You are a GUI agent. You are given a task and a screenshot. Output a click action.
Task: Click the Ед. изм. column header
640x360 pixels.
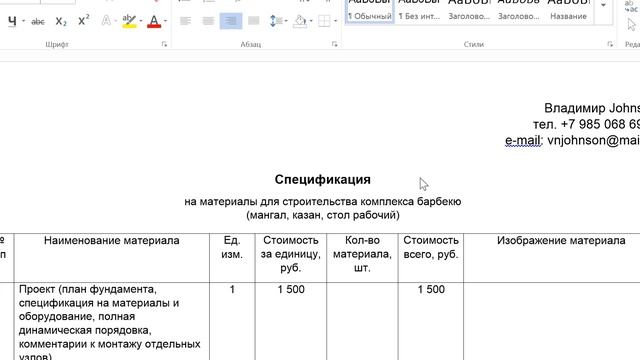point(232,247)
